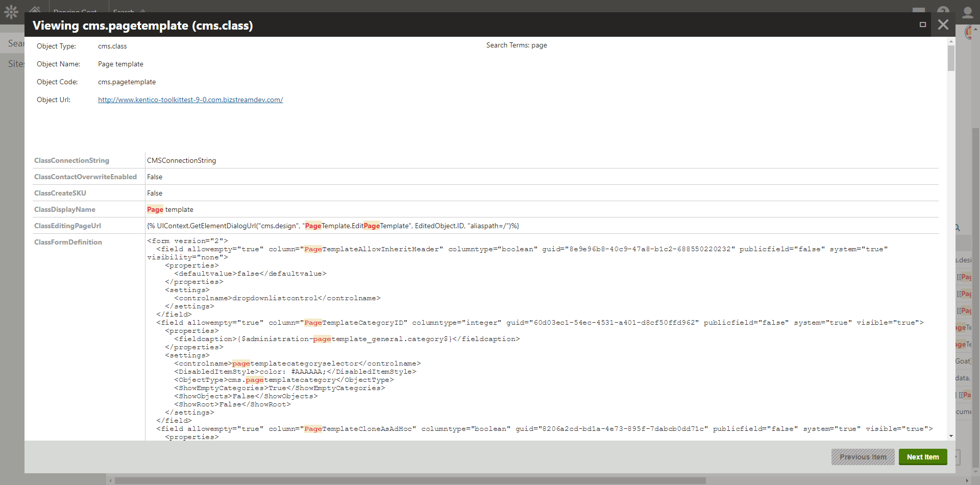Click the False value for ClassCreateSKU

155,193
